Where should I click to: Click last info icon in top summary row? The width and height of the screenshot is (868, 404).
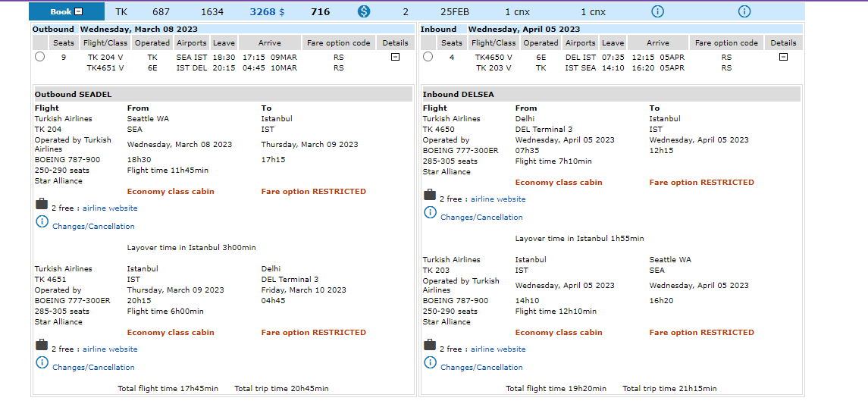pyautogui.click(x=744, y=11)
